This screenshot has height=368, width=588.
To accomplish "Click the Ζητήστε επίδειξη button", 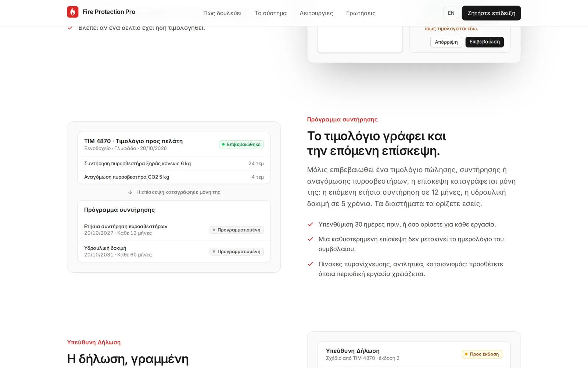I will 491,13.
